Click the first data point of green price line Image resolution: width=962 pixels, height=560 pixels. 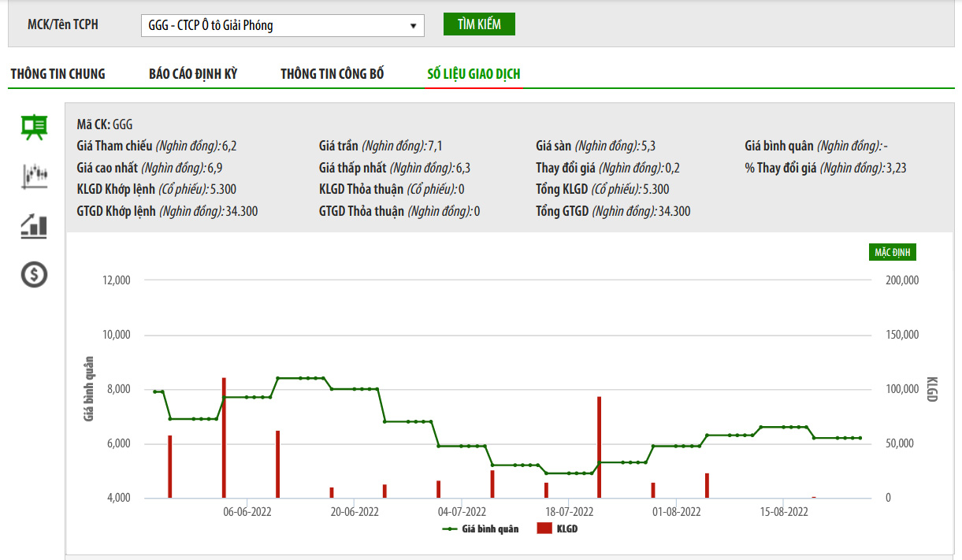(155, 391)
